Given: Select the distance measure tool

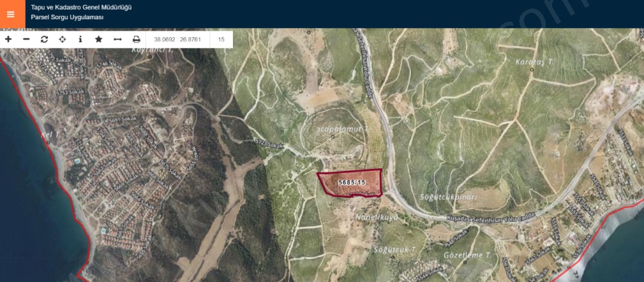Looking at the screenshot, I should click(118, 39).
